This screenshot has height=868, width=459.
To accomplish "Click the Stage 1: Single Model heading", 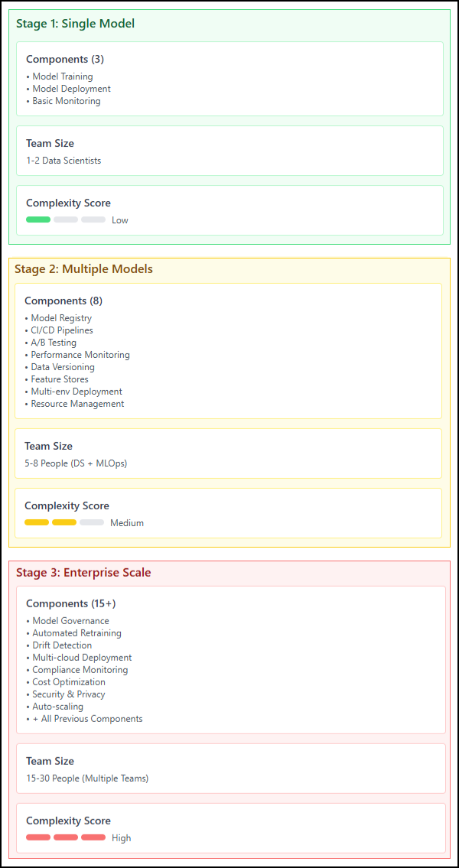I will [75, 23].
